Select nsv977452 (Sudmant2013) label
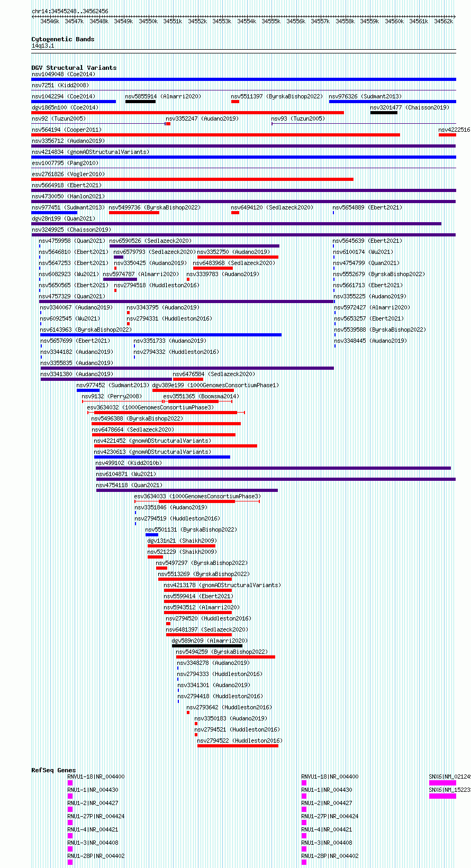Screen dimensions: 471x868 pyautogui.click(x=113, y=385)
